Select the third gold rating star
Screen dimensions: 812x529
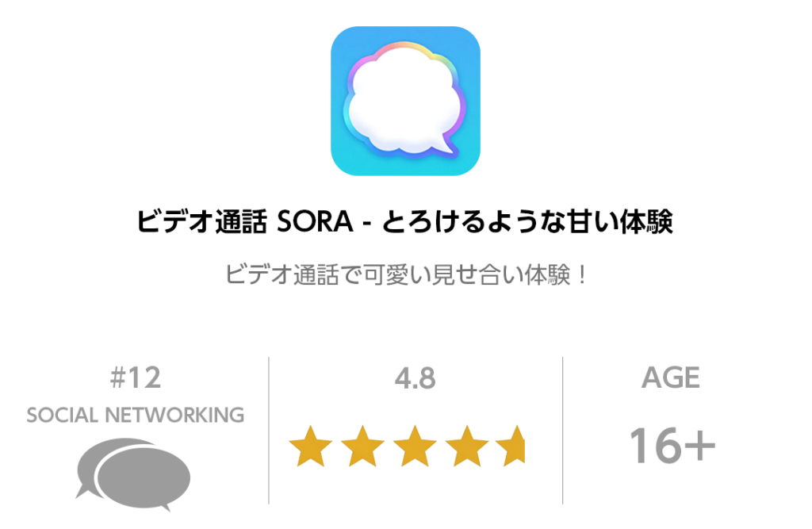coord(415,446)
